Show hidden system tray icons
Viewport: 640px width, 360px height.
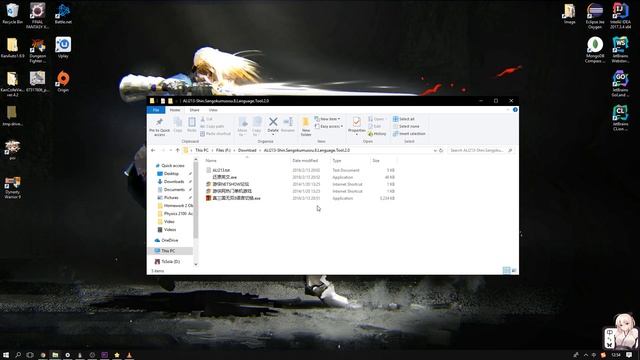click(x=586, y=355)
